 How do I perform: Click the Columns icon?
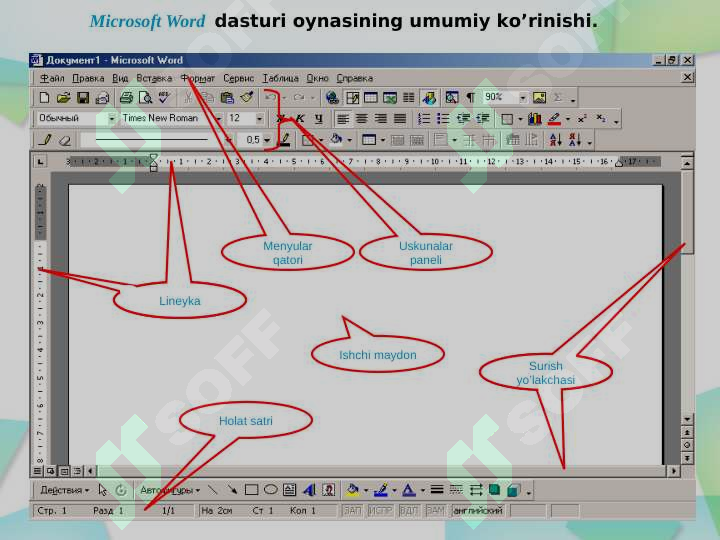[409, 97]
